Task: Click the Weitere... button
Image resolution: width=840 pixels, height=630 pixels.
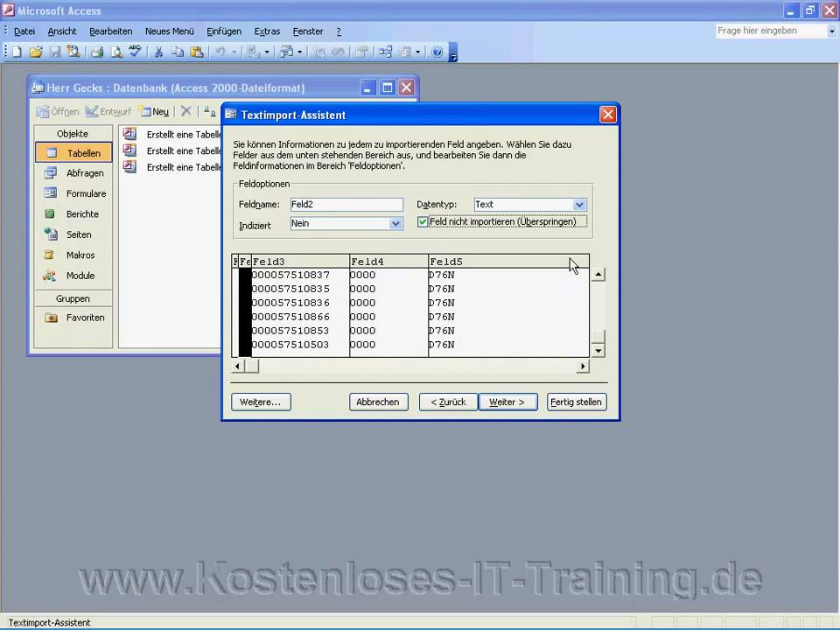Action: [261, 402]
